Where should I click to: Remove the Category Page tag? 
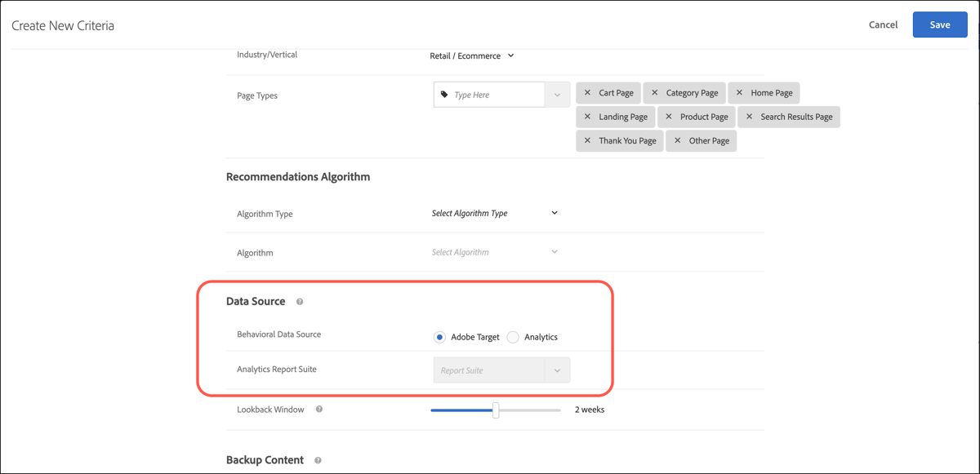coord(654,93)
